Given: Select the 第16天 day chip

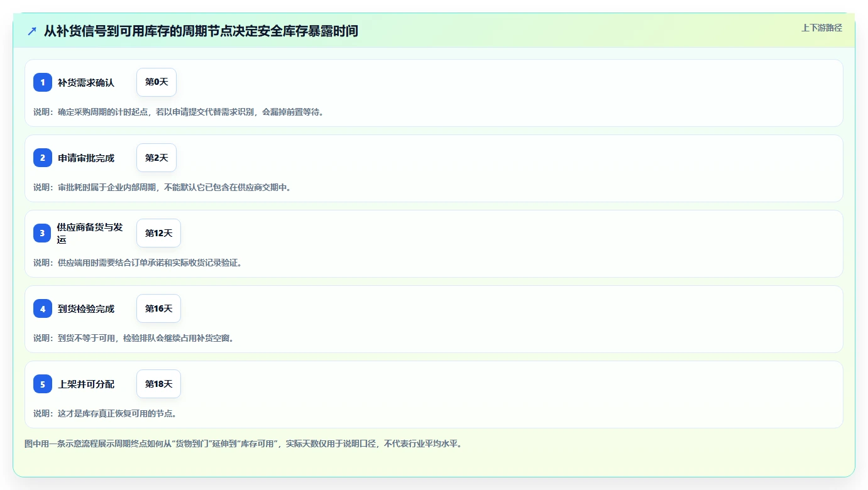Looking at the screenshot, I should pos(158,308).
